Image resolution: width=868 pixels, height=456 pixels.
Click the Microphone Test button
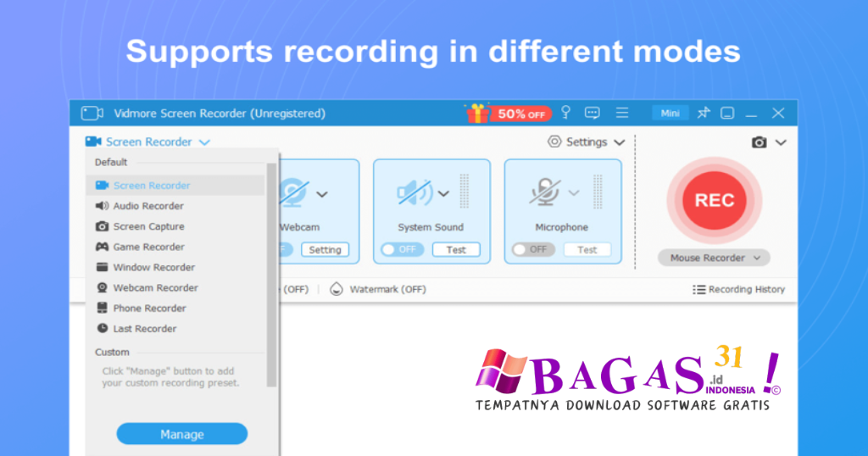point(587,249)
